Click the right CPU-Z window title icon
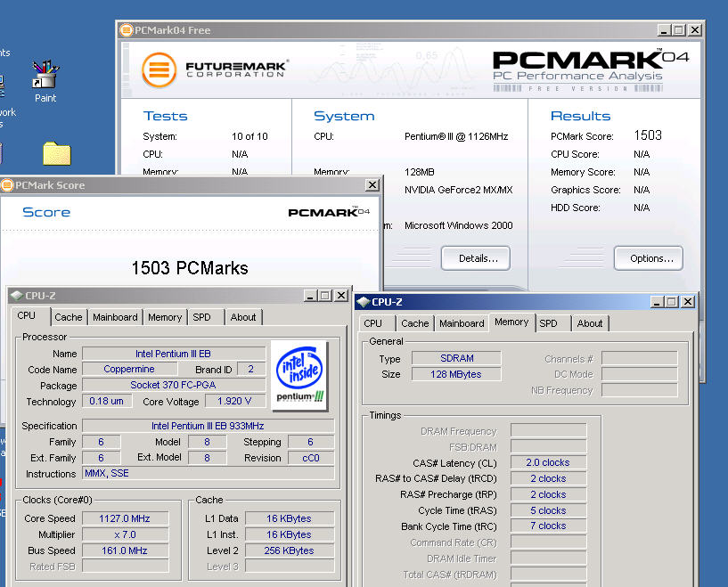This screenshot has width=728, height=587. pos(363,302)
